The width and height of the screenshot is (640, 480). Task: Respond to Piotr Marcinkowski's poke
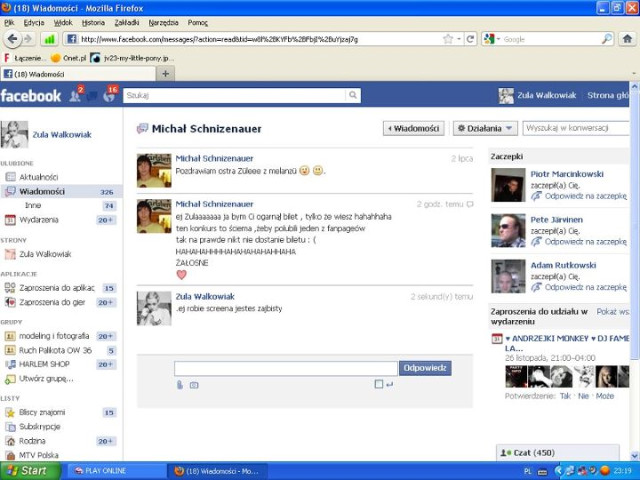click(586, 196)
